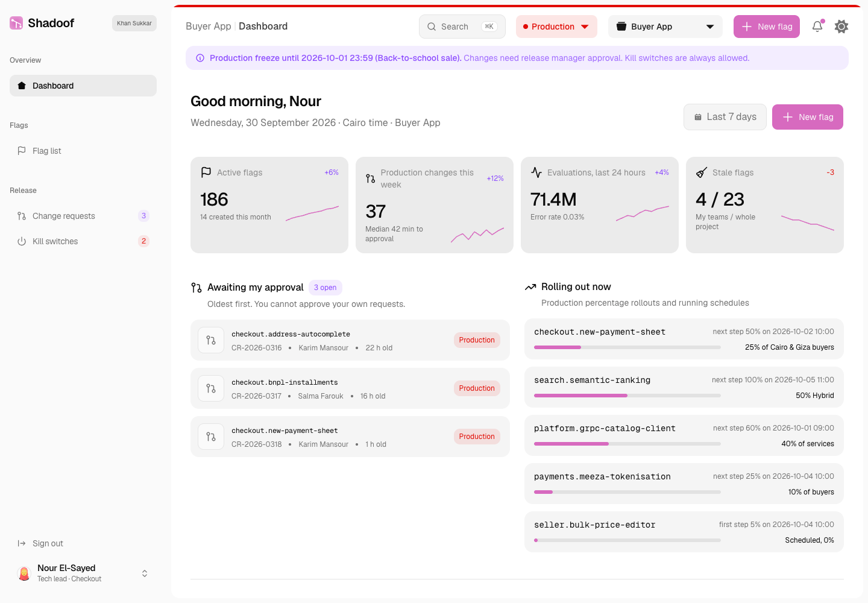Open rollout seller.bulk-price-editor

point(684,532)
